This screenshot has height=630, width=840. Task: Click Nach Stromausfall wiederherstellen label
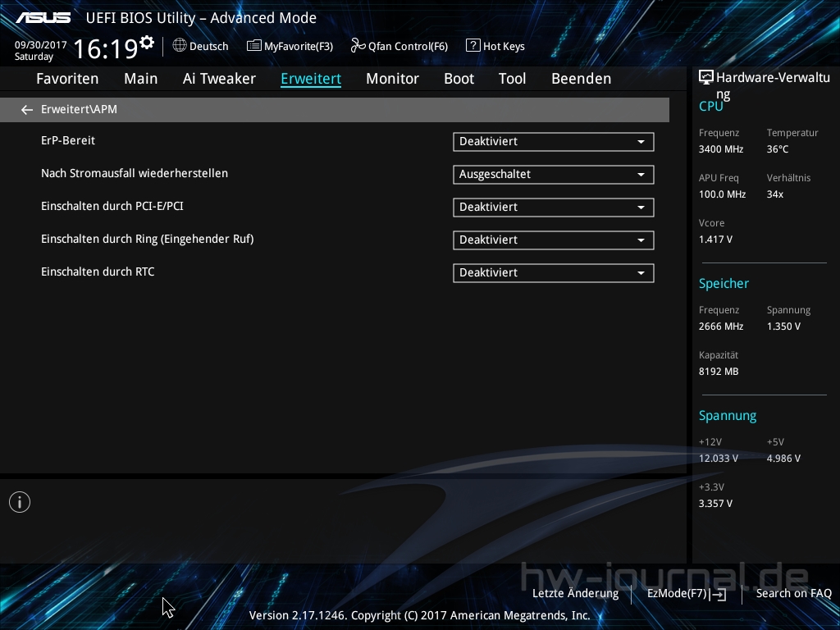click(135, 173)
